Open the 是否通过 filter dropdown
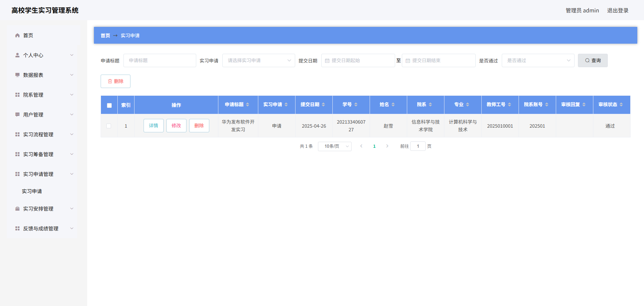 tap(538, 60)
